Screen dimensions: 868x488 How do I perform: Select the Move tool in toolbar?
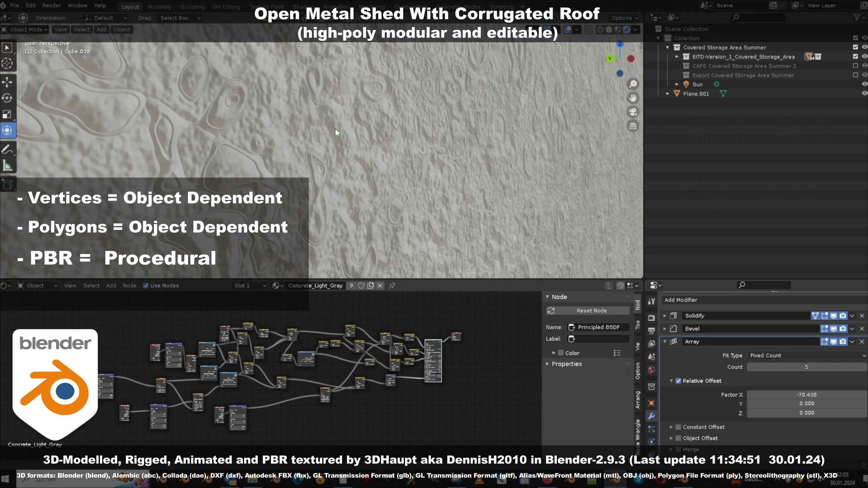7,82
